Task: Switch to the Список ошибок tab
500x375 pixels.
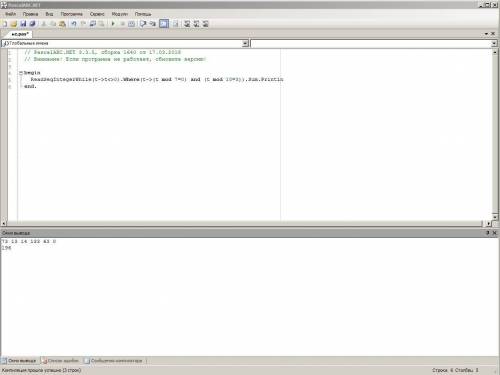Action: click(60, 361)
